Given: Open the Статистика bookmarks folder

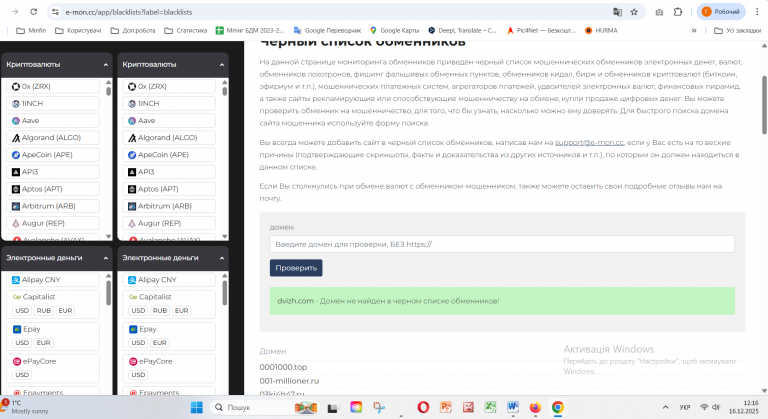Looking at the screenshot, I should click(186, 30).
